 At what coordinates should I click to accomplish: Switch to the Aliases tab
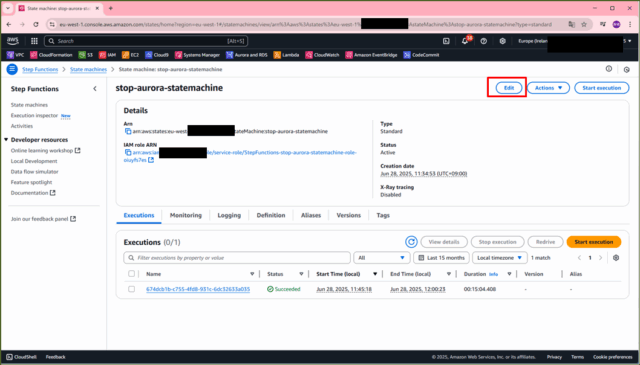click(x=311, y=215)
